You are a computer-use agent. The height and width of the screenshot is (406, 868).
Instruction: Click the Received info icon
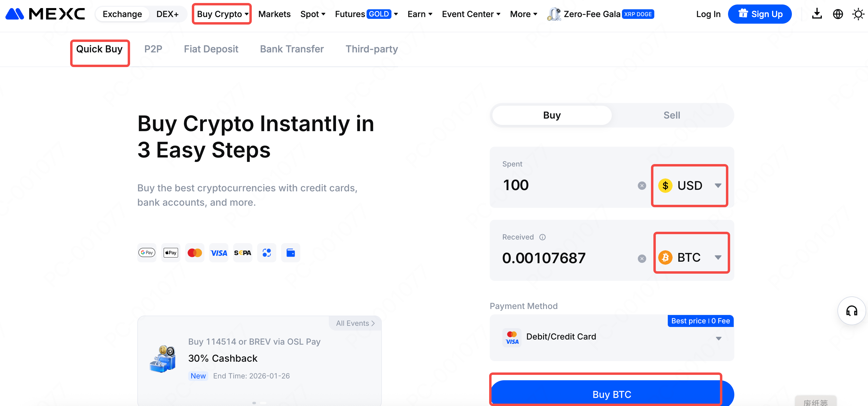pos(542,237)
